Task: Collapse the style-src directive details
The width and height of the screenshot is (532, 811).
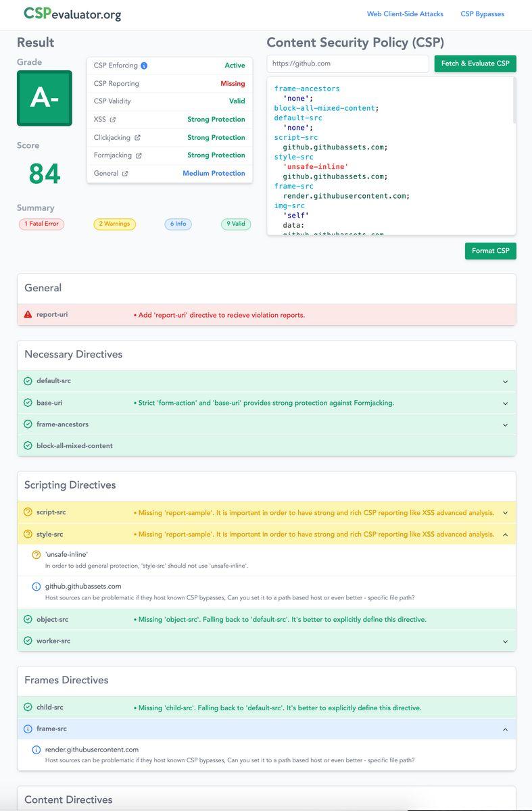Action: point(505,535)
